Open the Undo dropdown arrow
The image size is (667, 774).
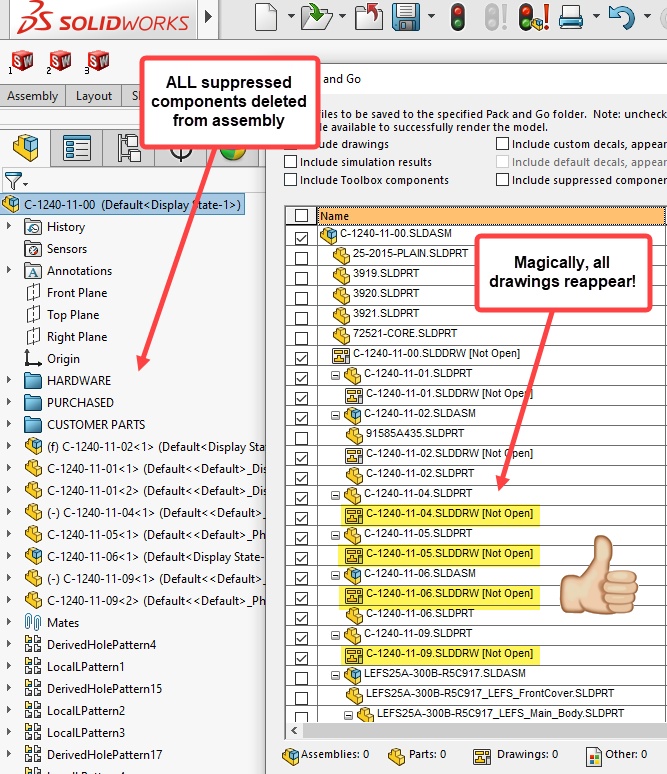click(x=647, y=16)
